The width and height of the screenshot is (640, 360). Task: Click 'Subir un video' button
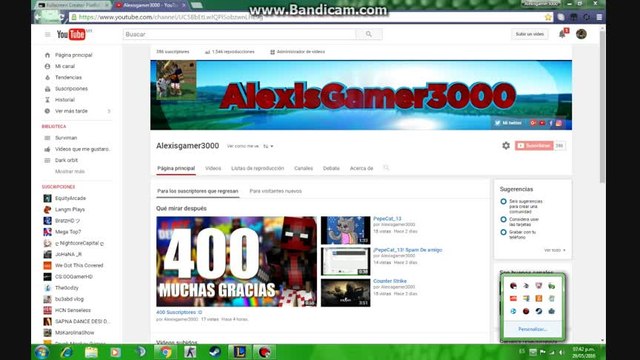tap(529, 34)
